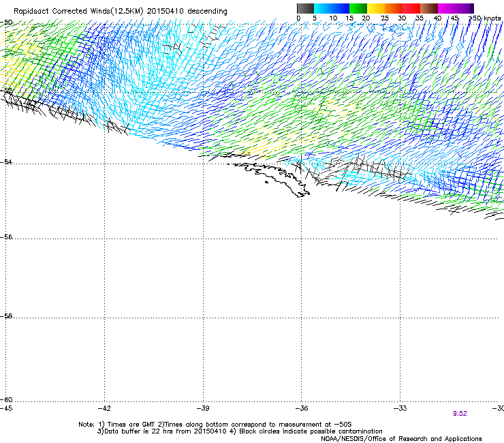
Task: Click the magenta 40-45 knots legend segment
Action: [447, 8]
